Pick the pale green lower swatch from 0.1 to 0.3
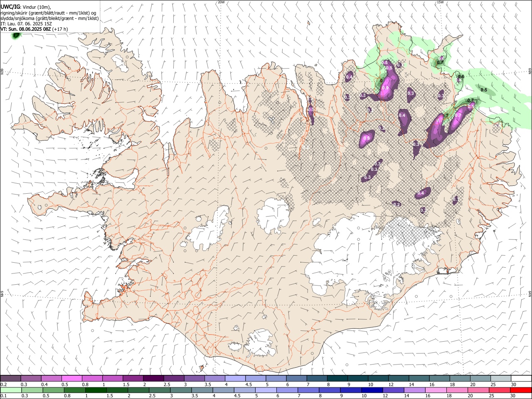Screen dimensions: 532x399 point(11,390)
